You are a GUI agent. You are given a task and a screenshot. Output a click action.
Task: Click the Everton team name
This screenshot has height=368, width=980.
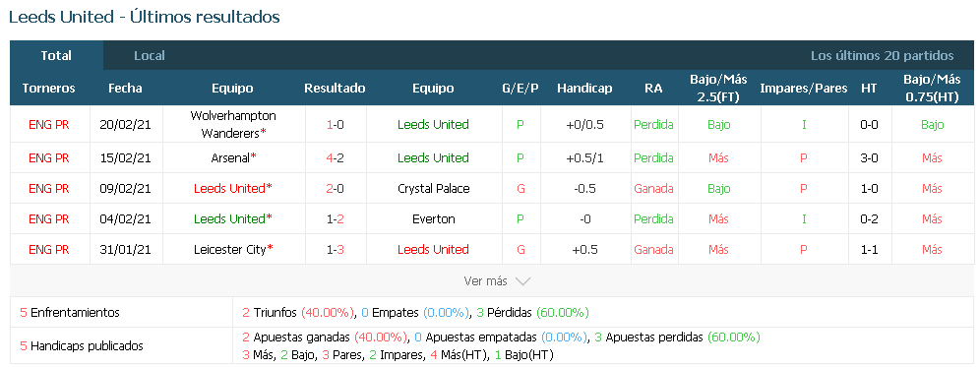(x=433, y=219)
